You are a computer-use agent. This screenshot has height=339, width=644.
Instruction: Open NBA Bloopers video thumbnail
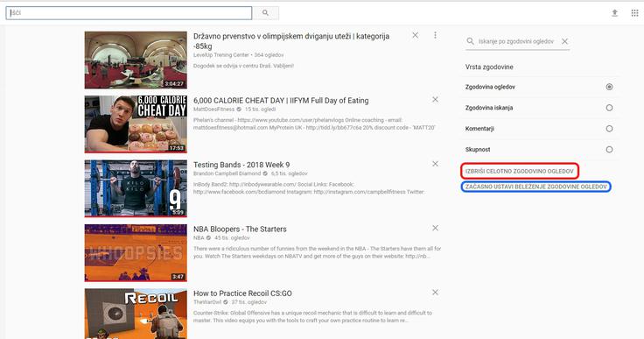click(x=136, y=252)
